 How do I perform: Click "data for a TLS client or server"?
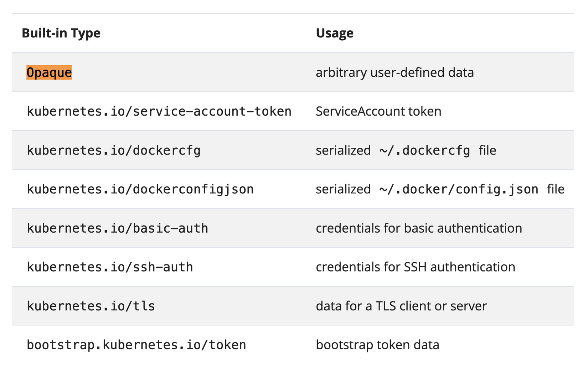click(x=401, y=306)
